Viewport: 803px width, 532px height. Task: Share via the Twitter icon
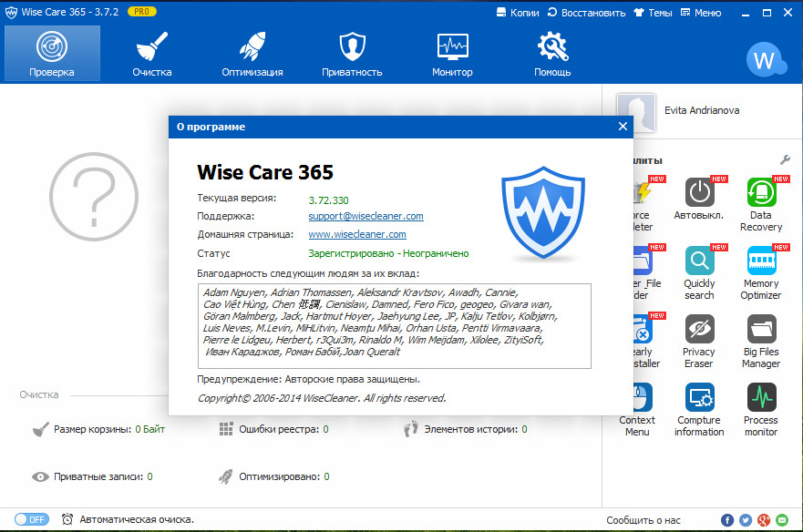point(746,520)
